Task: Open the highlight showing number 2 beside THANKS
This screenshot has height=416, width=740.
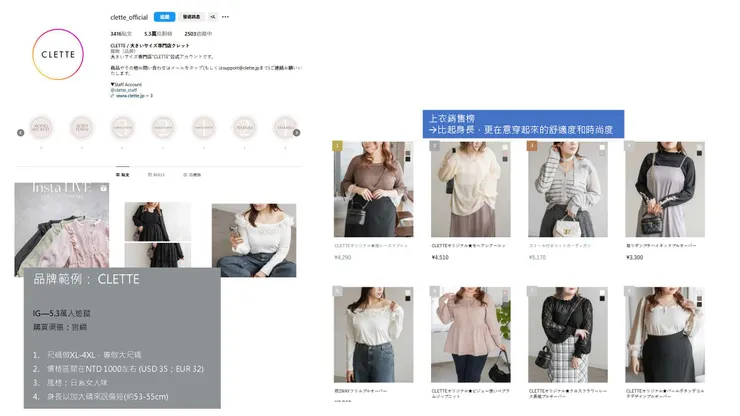Action: 163,127
